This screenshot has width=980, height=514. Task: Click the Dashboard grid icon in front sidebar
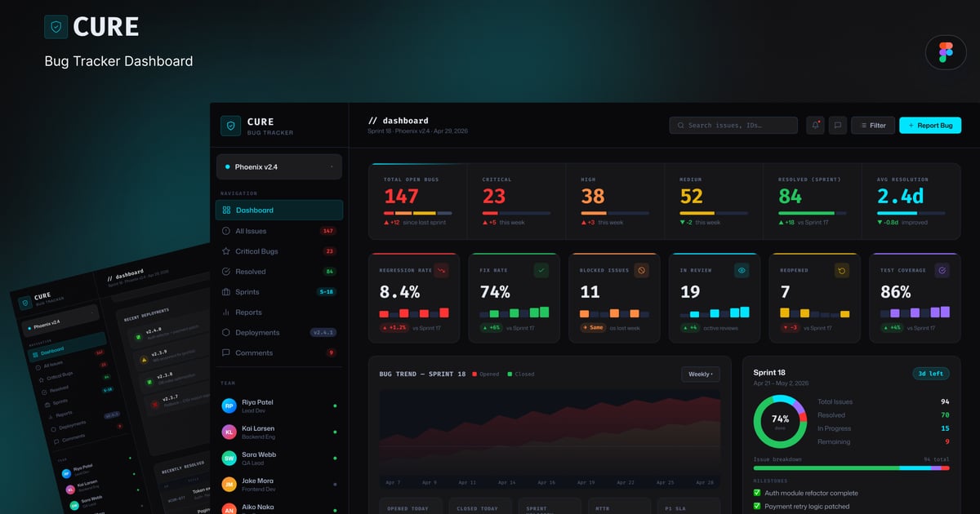coord(226,210)
